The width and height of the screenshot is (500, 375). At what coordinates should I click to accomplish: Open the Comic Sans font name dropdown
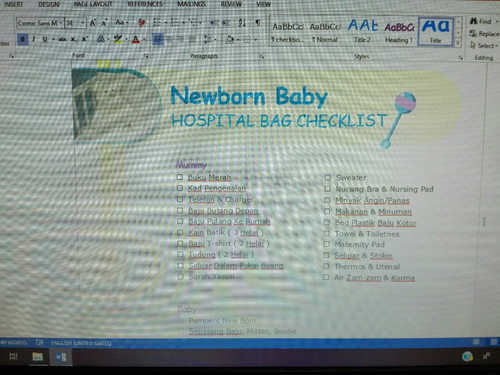60,23
